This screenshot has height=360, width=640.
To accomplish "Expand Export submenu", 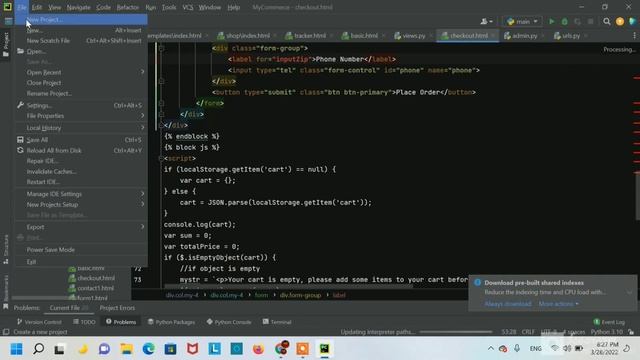I will (82, 227).
